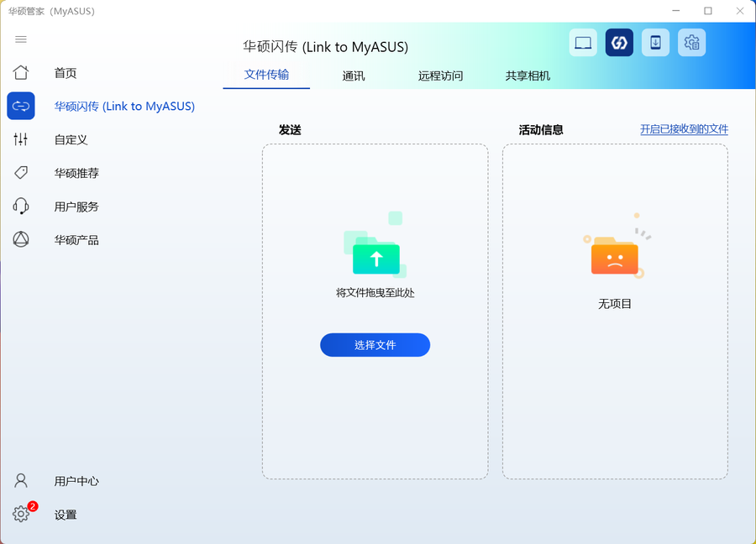Switch to the 远程访问 tab
The image size is (756, 544).
tap(440, 75)
